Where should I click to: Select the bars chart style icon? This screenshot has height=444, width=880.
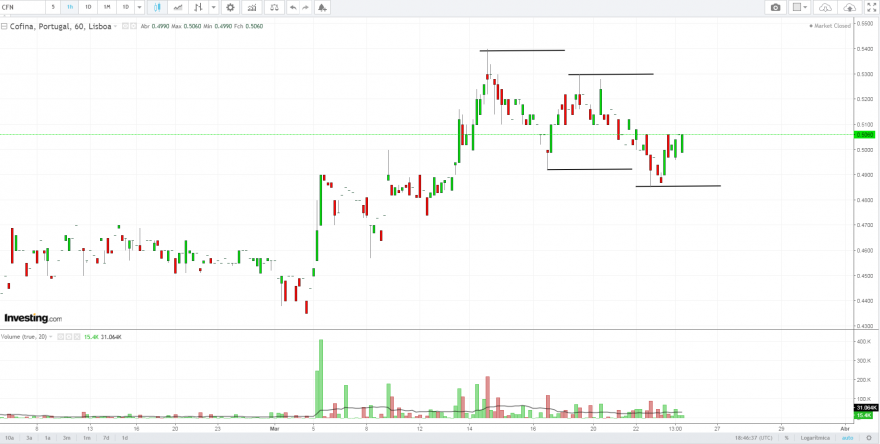[198, 7]
